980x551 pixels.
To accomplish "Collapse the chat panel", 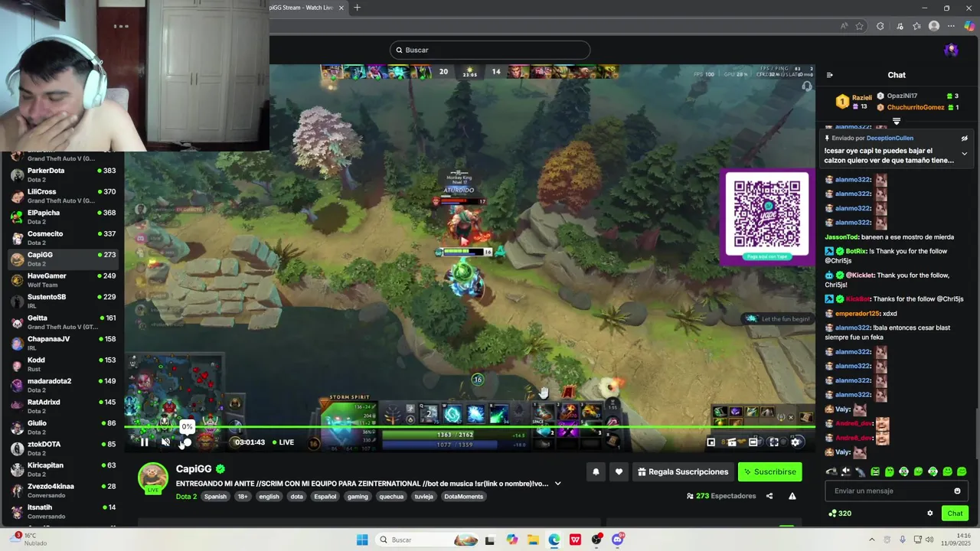I will [x=829, y=75].
